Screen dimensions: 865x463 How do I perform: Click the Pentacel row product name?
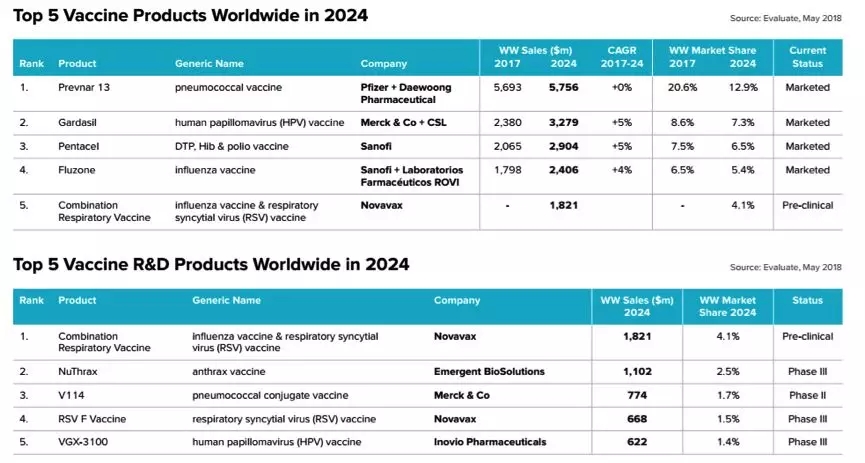pyautogui.click(x=80, y=147)
